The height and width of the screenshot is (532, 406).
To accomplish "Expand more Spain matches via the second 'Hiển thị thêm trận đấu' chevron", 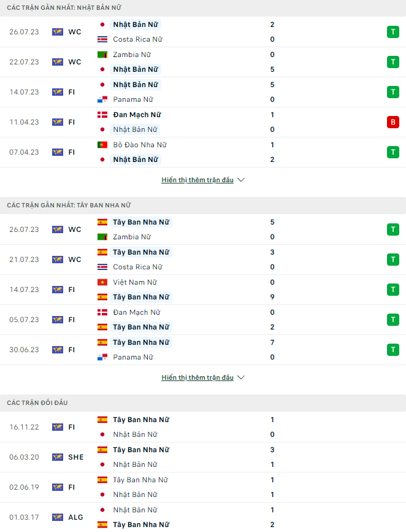I will pyautogui.click(x=241, y=378).
